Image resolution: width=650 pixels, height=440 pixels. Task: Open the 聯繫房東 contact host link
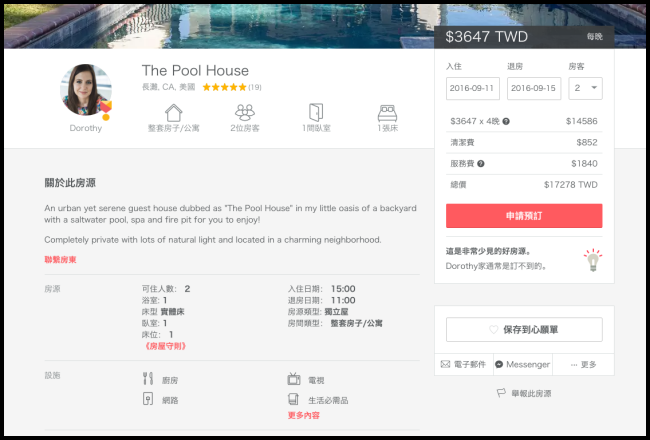pos(60,260)
